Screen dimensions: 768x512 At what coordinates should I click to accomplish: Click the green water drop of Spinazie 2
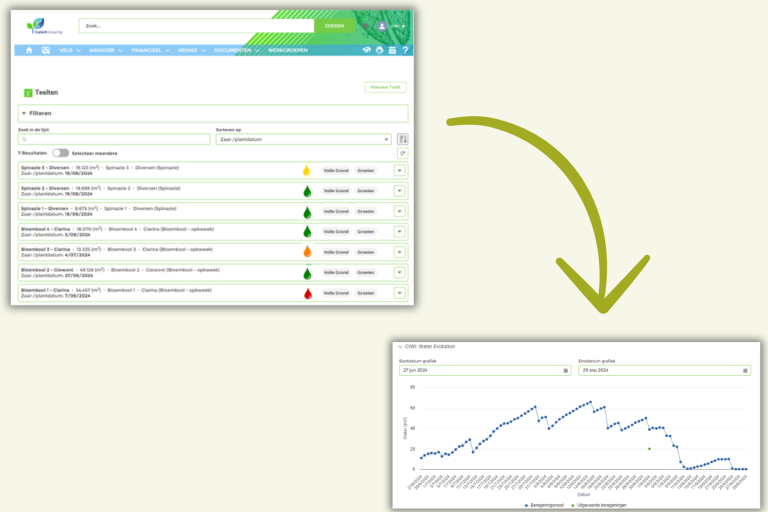pos(307,191)
